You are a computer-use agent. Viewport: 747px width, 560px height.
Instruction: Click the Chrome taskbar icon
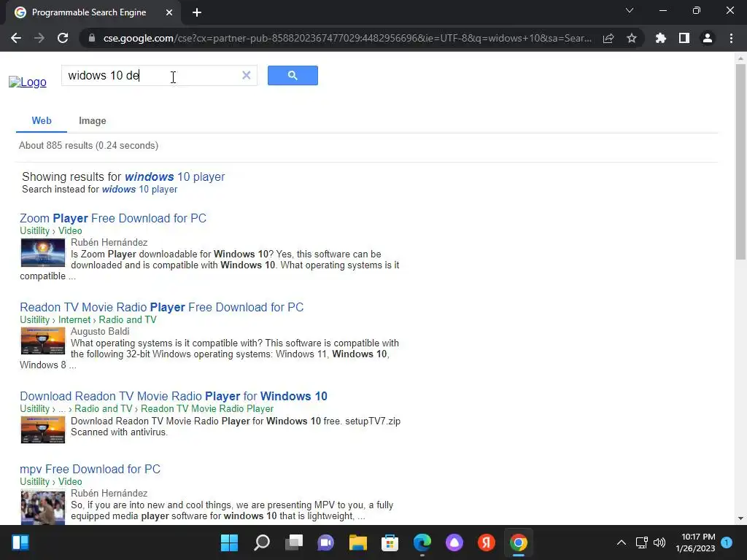pos(519,542)
